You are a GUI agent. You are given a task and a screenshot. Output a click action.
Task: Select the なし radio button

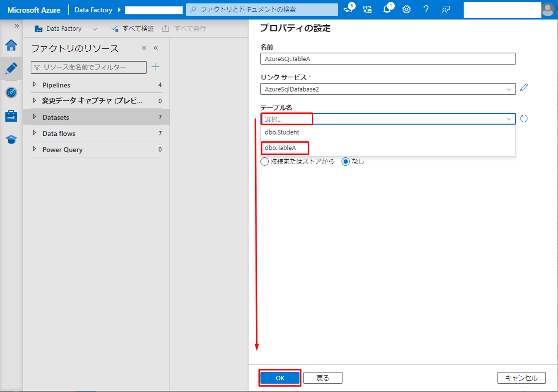346,162
